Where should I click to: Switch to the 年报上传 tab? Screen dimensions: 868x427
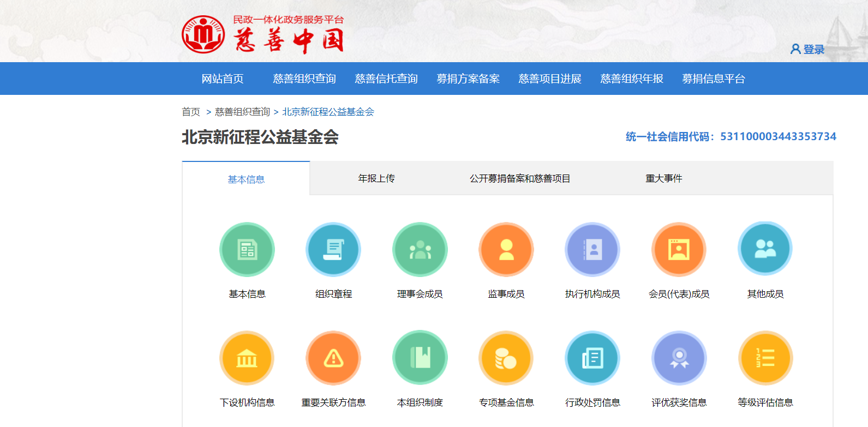376,178
